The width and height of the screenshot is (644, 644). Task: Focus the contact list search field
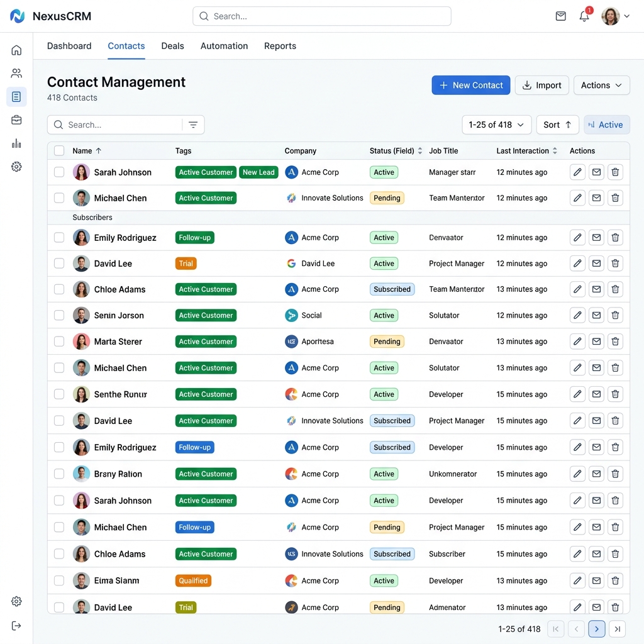click(x=115, y=125)
